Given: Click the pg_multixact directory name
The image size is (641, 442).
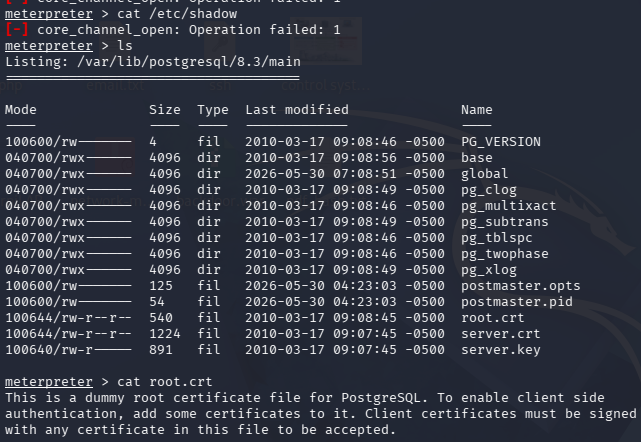Looking at the screenshot, I should 509,206.
